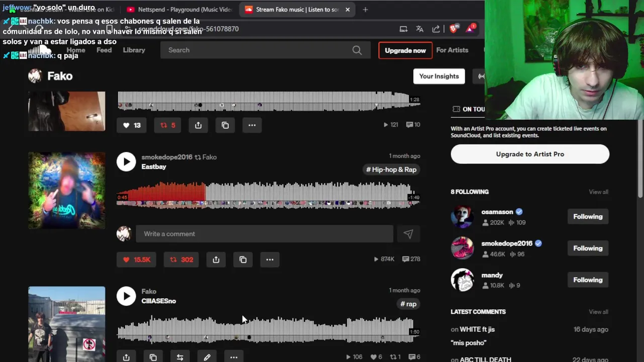The width and height of the screenshot is (644, 362).
Task: Seek in the top track waveform
Action: click(268, 101)
